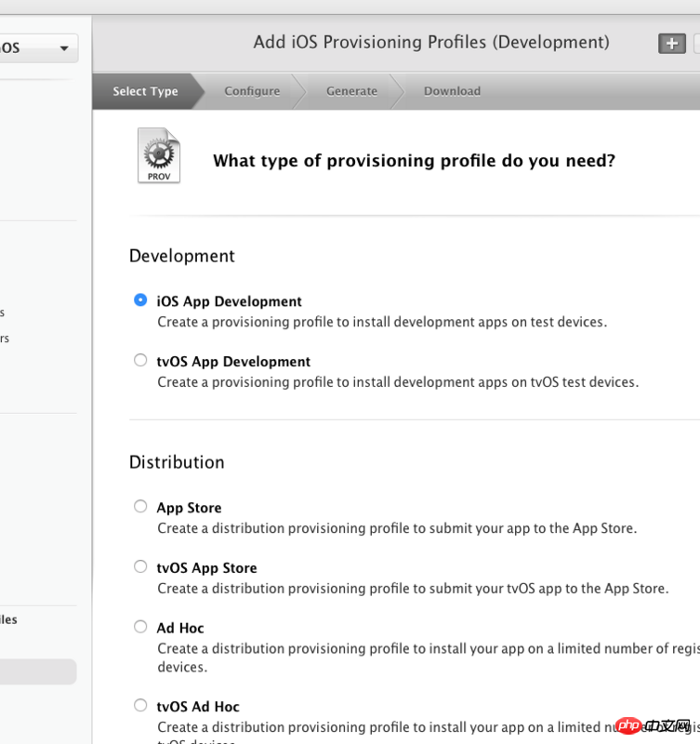Choose the tvOS App Store radio button
The image size is (700, 744).
tap(140, 566)
